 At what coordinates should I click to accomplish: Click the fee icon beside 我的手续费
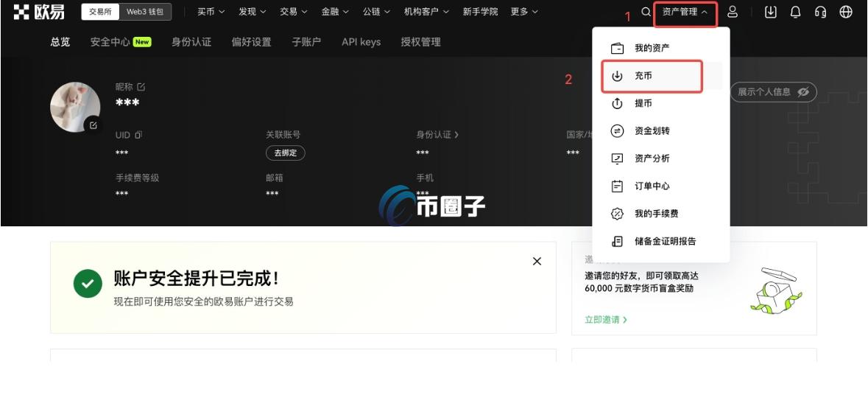click(x=617, y=214)
